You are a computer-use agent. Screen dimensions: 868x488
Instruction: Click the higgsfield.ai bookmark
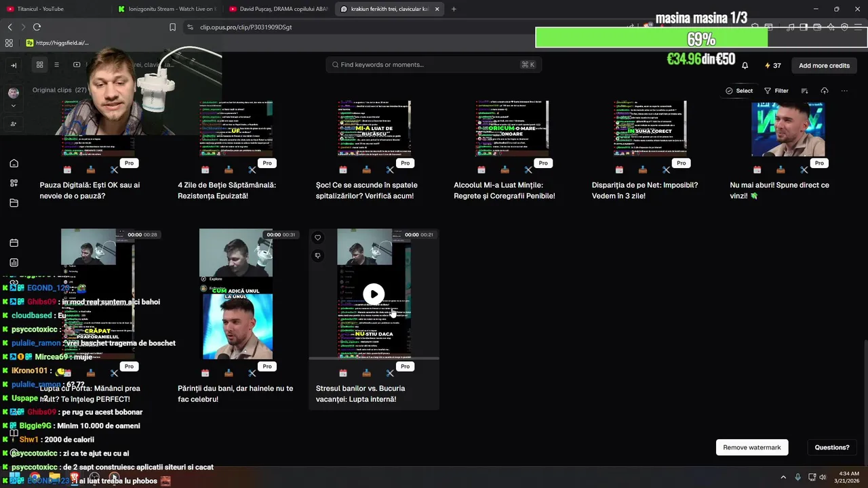tap(57, 43)
